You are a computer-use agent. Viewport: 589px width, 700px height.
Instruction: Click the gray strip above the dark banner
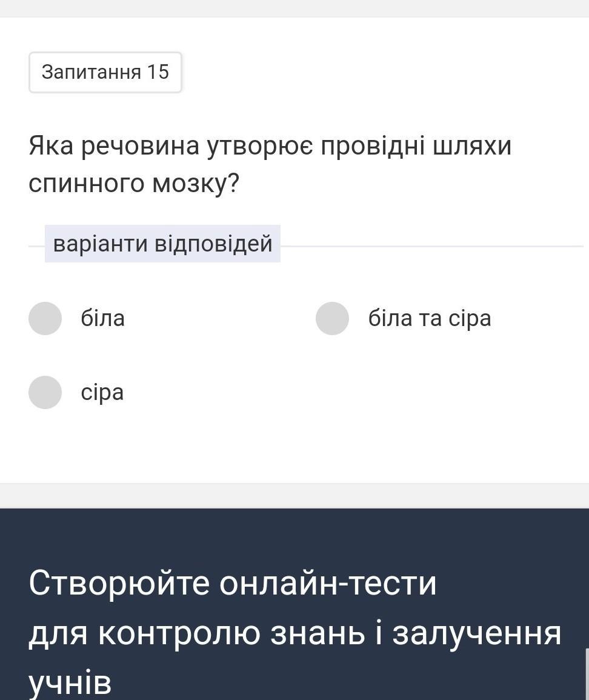coord(294,496)
